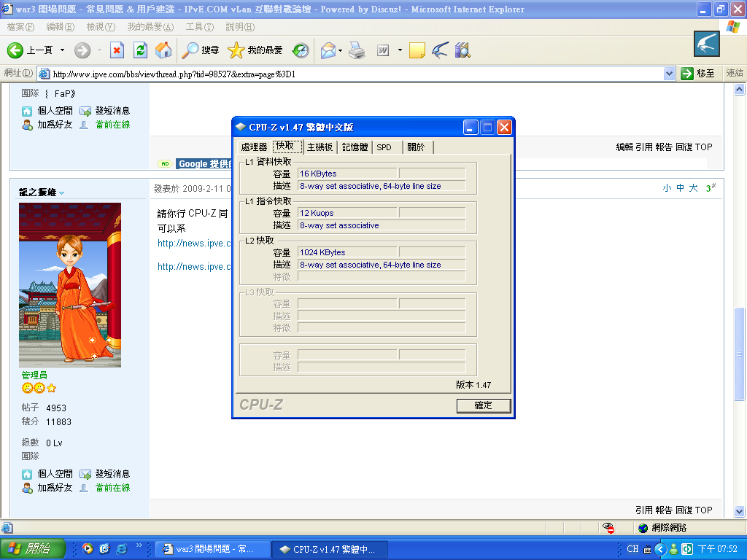Open the 我的最愛 Favorites menu

pyautogui.click(x=150, y=27)
